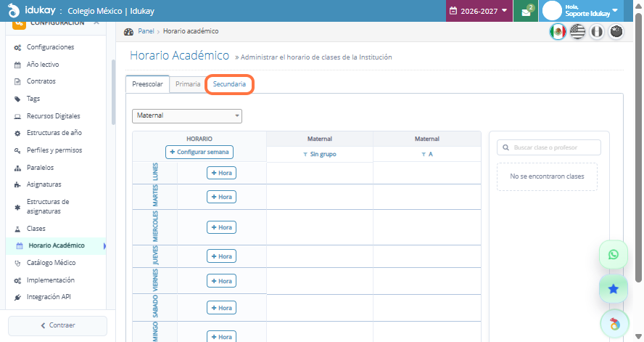Click the Idukay assistant floating button
Image resolution: width=644 pixels, height=342 pixels.
(x=614, y=324)
